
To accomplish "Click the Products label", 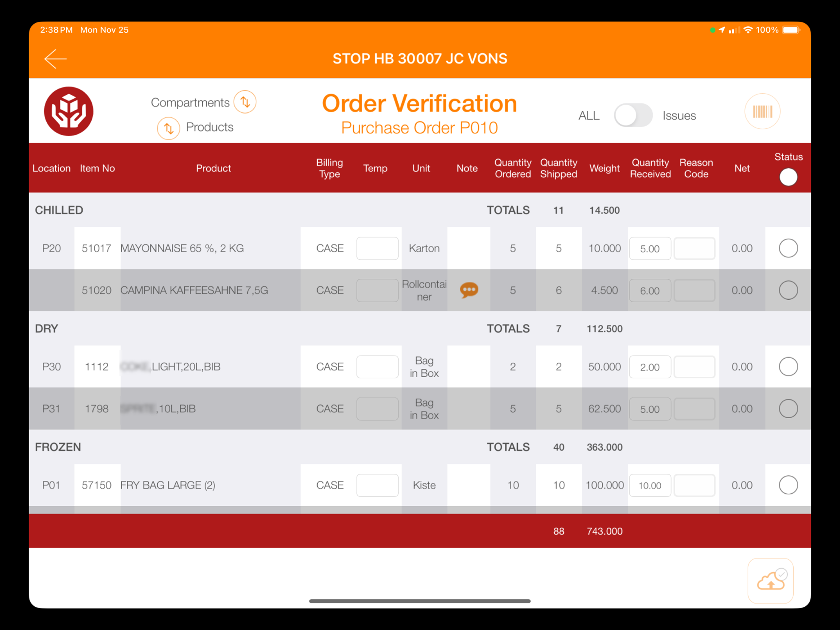I will point(210,127).
